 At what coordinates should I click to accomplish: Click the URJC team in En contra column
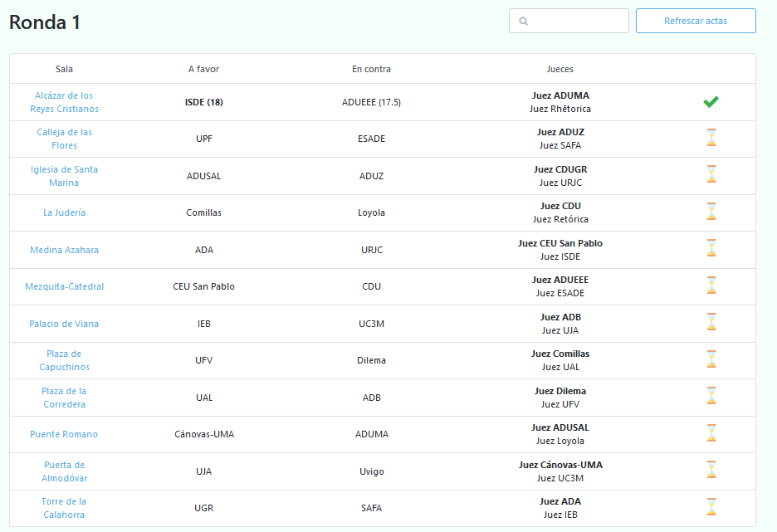pyautogui.click(x=372, y=250)
